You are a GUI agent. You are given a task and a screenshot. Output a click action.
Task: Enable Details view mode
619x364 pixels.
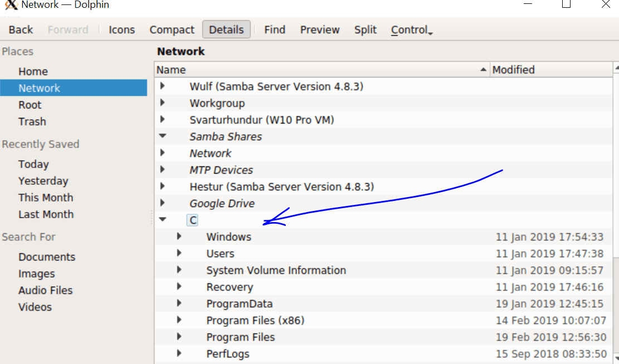(226, 29)
